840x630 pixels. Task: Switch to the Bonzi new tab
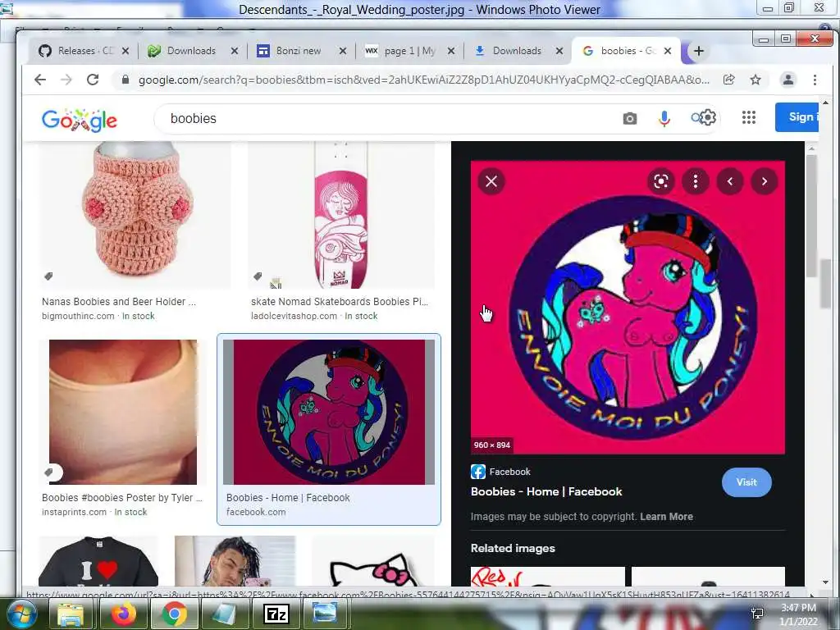(298, 51)
